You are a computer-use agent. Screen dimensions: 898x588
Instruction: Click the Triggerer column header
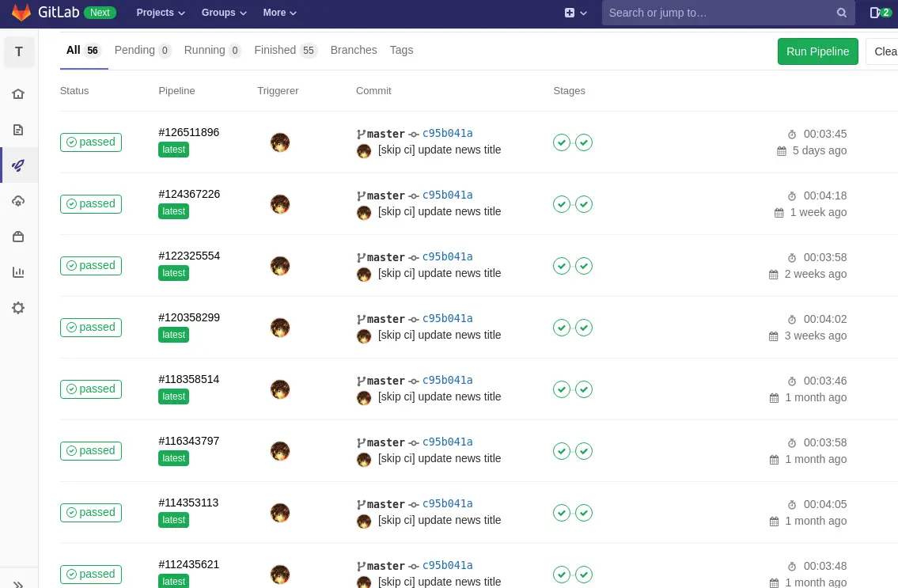pos(278,90)
